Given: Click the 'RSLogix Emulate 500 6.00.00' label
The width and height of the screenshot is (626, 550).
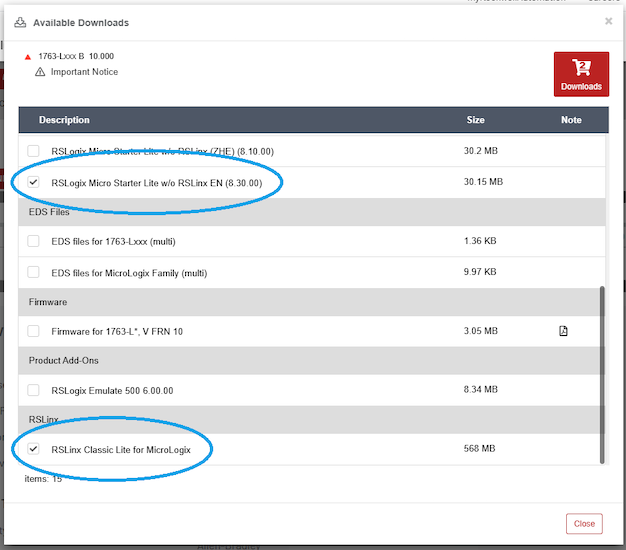Looking at the screenshot, I should 112,391.
